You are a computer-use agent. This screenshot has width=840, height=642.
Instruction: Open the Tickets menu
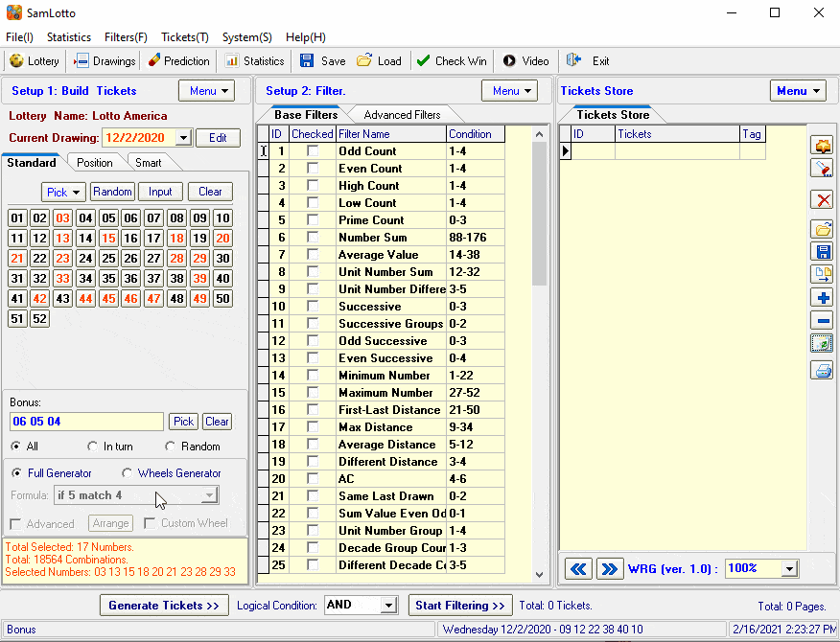click(185, 37)
